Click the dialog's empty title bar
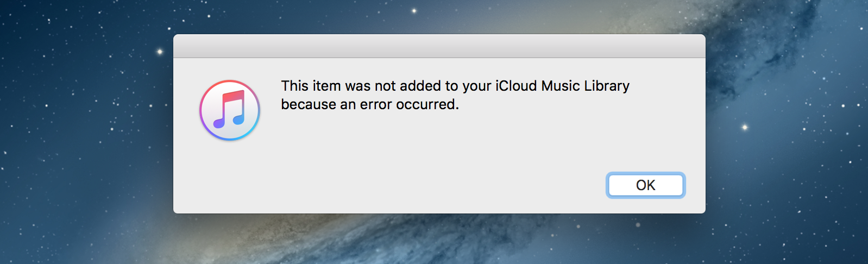 point(439,46)
